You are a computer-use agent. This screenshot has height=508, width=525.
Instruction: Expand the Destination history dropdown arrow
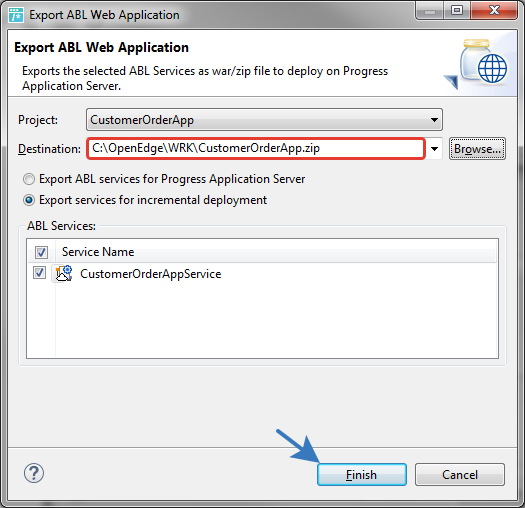tap(434, 149)
